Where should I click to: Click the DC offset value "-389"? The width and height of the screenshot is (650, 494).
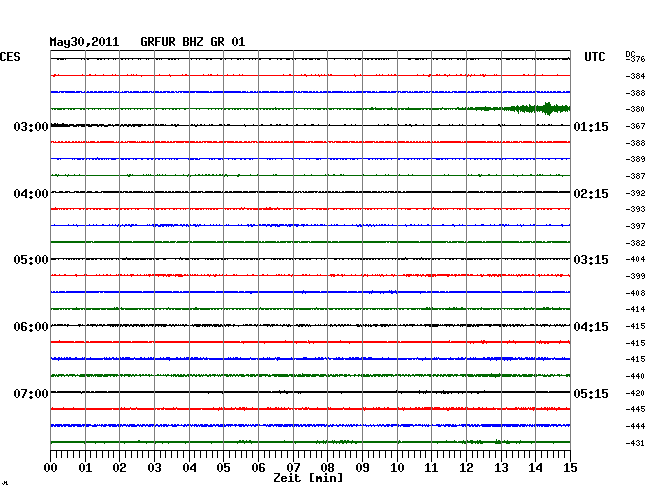pos(635,159)
